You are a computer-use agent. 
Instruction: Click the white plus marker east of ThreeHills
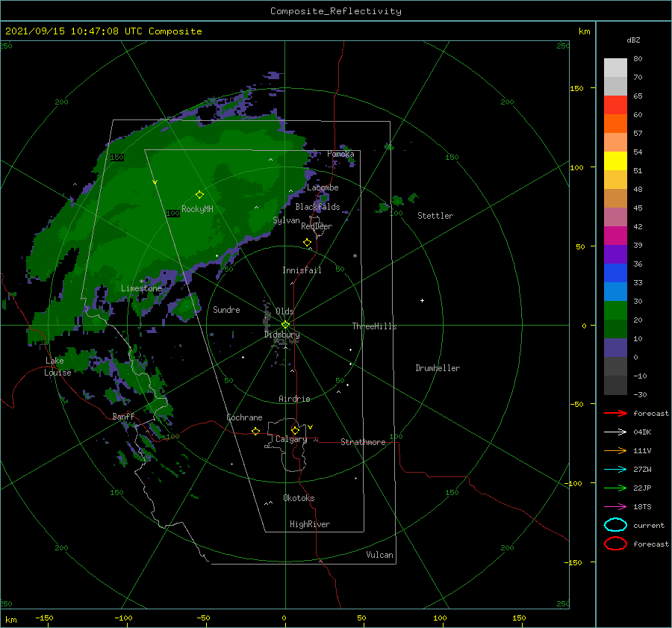coord(422,300)
